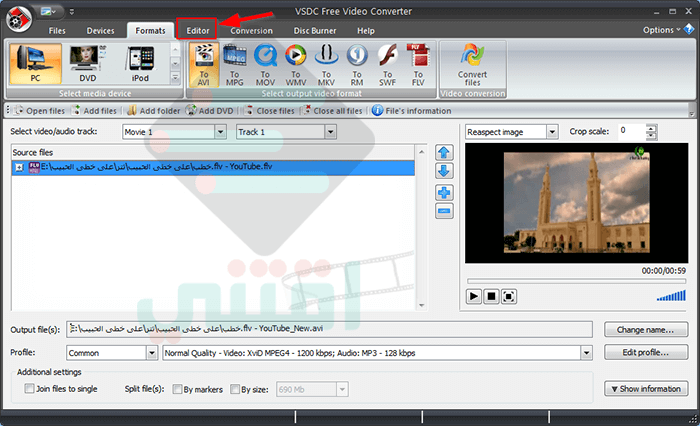Click Open files in the toolbar
Screen dimensions: 700x426
click(40, 111)
